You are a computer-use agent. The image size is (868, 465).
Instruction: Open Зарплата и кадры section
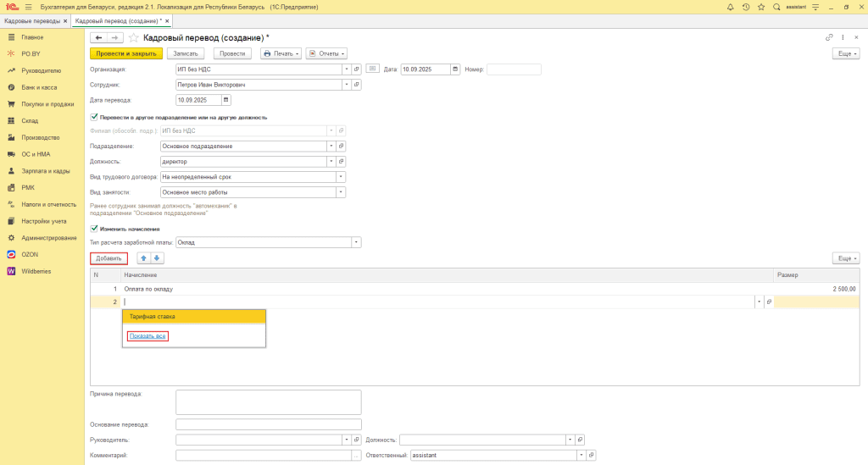(46, 171)
